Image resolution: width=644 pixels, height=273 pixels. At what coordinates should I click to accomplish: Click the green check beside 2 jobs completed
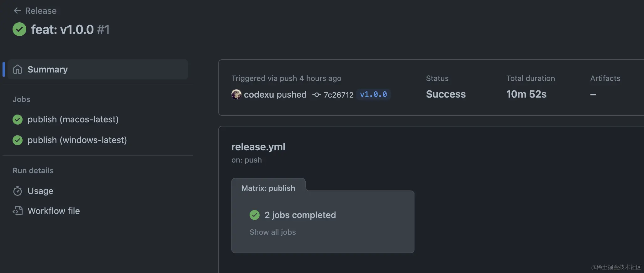pyautogui.click(x=255, y=215)
